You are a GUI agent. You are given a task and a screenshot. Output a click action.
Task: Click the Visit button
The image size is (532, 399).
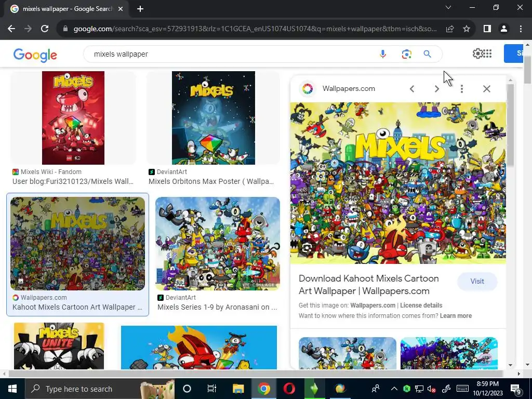[x=477, y=281]
